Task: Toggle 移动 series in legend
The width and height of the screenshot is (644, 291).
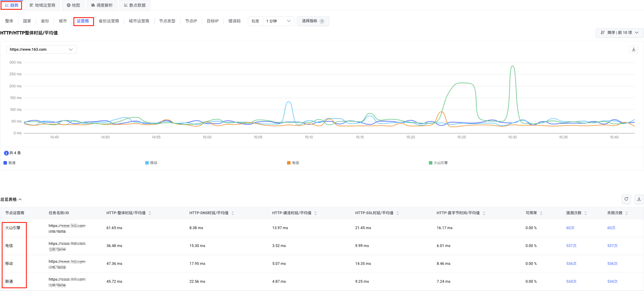Action: pyautogui.click(x=151, y=163)
